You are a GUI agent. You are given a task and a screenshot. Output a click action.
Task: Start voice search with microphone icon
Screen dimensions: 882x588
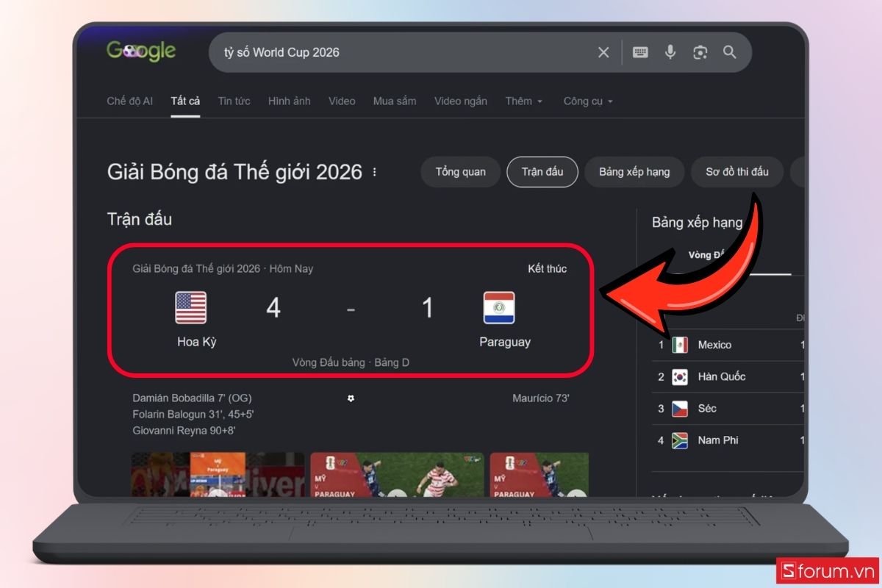(670, 52)
